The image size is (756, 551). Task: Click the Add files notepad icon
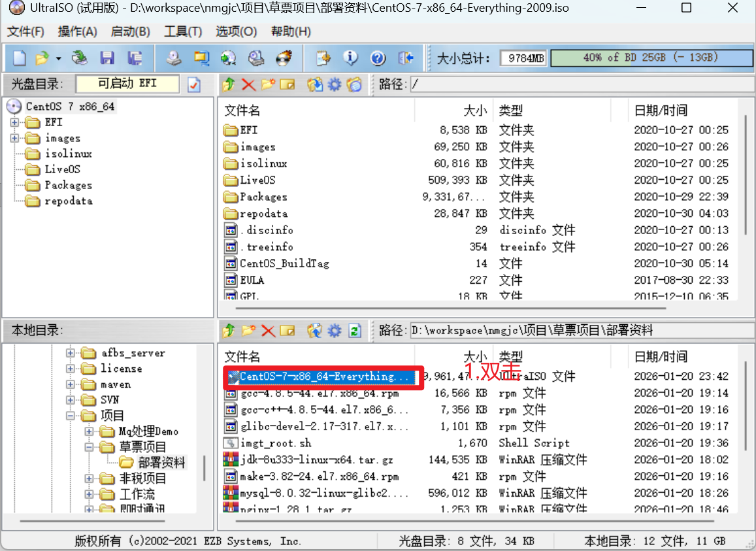click(x=323, y=58)
